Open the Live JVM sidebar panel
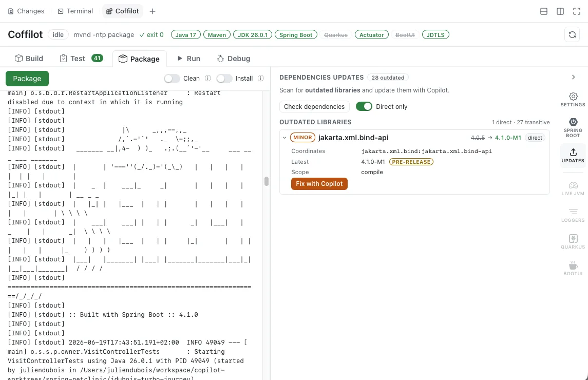 click(x=573, y=188)
